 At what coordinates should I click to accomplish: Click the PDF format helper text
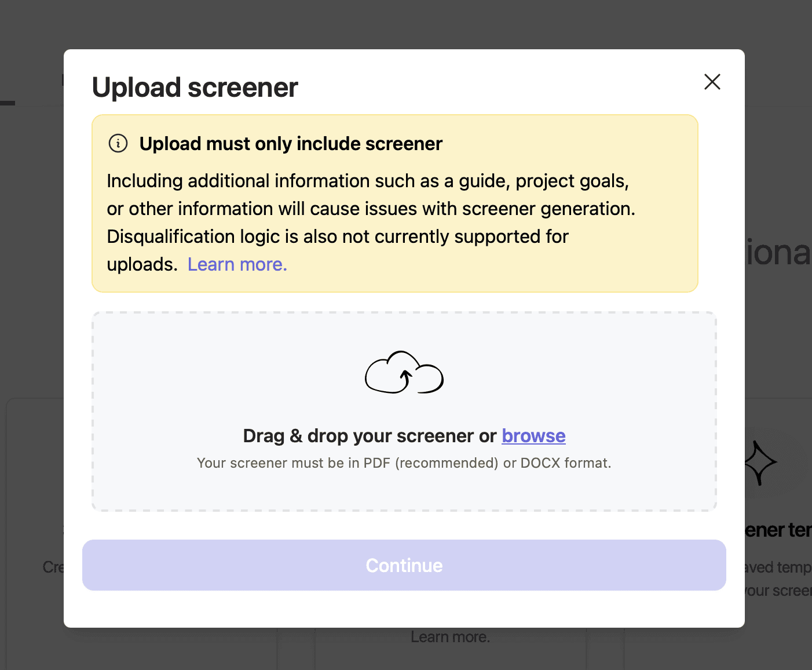tap(404, 463)
